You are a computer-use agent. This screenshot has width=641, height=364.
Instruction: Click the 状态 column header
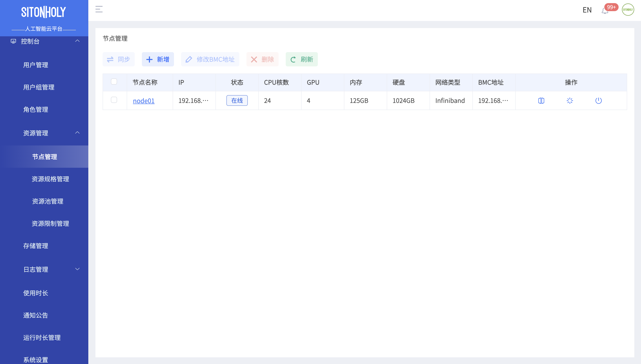[237, 82]
